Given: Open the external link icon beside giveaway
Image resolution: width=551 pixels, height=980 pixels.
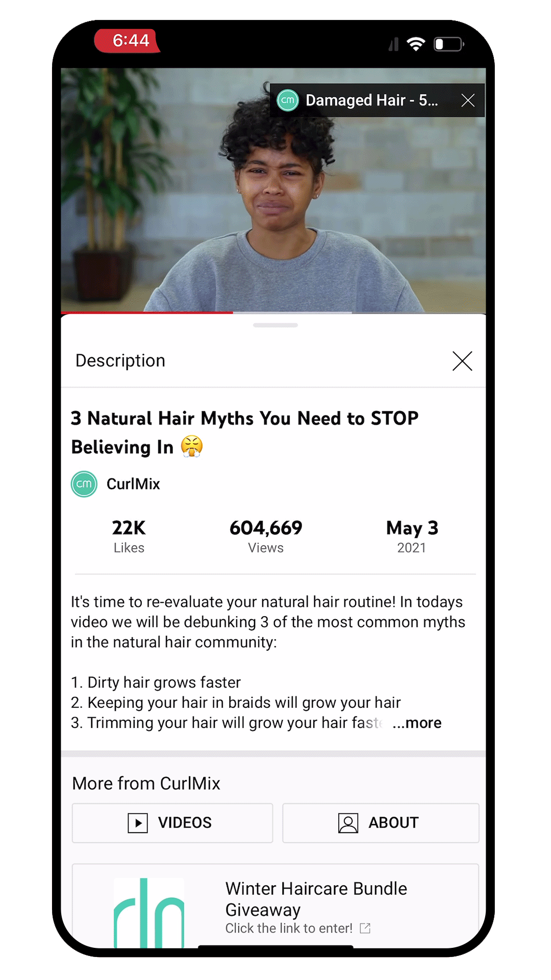Looking at the screenshot, I should 365,928.
